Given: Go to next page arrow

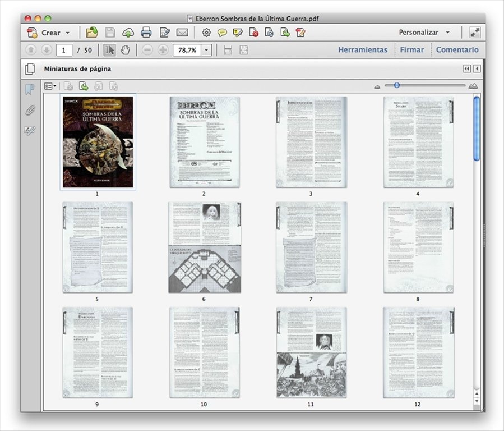Looking at the screenshot, I should pyautogui.click(x=47, y=50).
